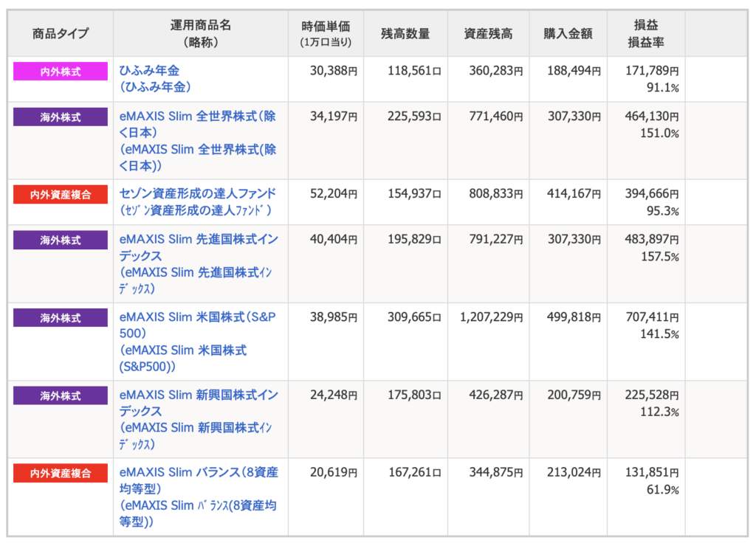Click the セゾン資産形成の達人ファンド link

pos(197,193)
